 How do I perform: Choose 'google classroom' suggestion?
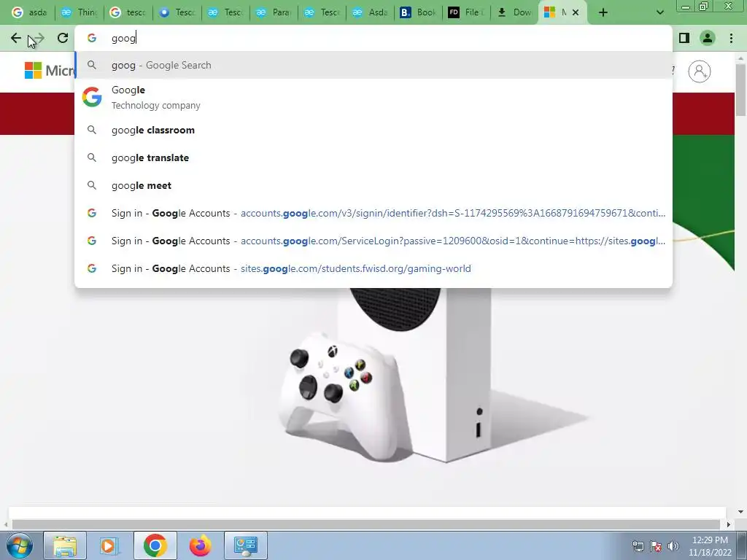pyautogui.click(x=373, y=130)
